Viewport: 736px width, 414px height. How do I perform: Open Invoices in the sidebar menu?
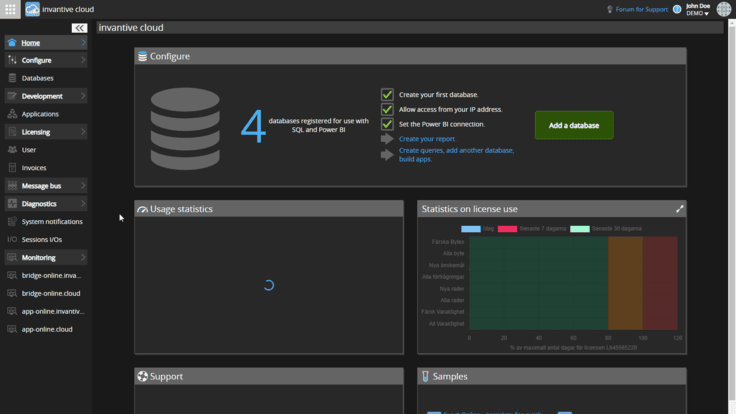(x=34, y=168)
